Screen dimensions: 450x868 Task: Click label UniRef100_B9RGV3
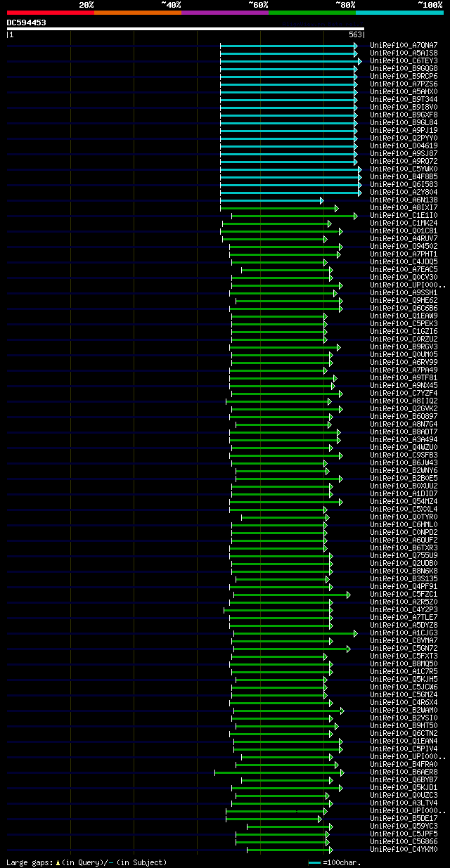point(404,346)
